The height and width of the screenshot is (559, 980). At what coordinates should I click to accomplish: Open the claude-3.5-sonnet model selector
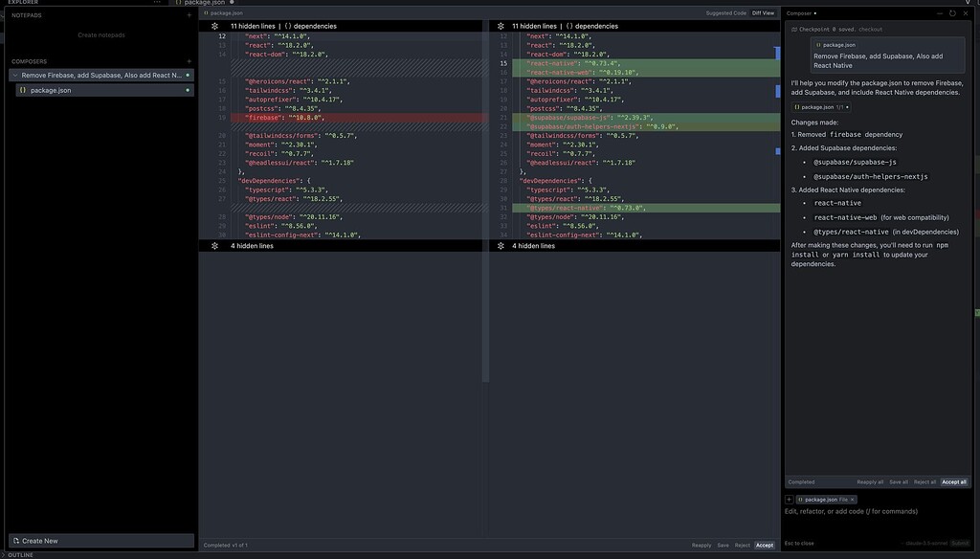click(x=924, y=543)
